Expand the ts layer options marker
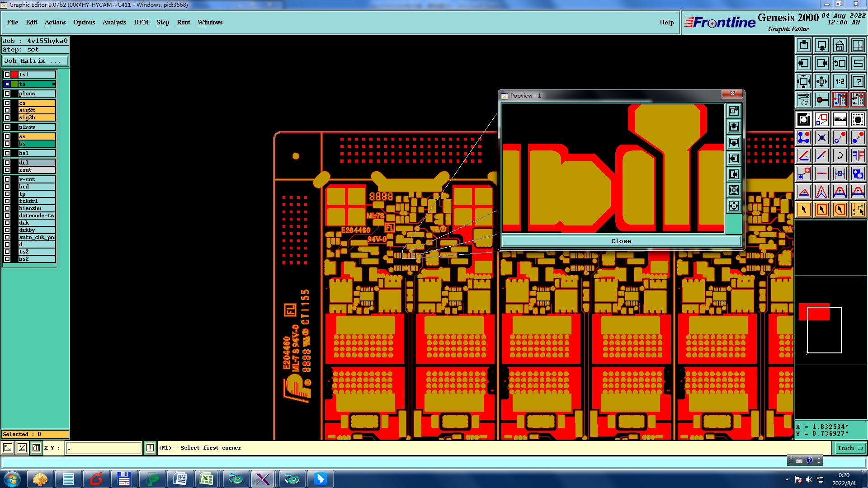 (53, 84)
